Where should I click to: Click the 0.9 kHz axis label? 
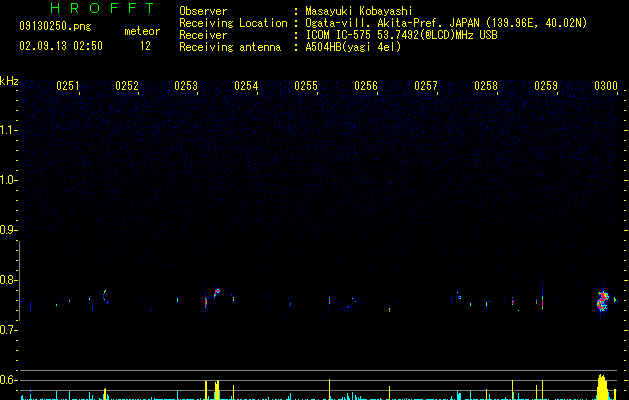point(8,230)
